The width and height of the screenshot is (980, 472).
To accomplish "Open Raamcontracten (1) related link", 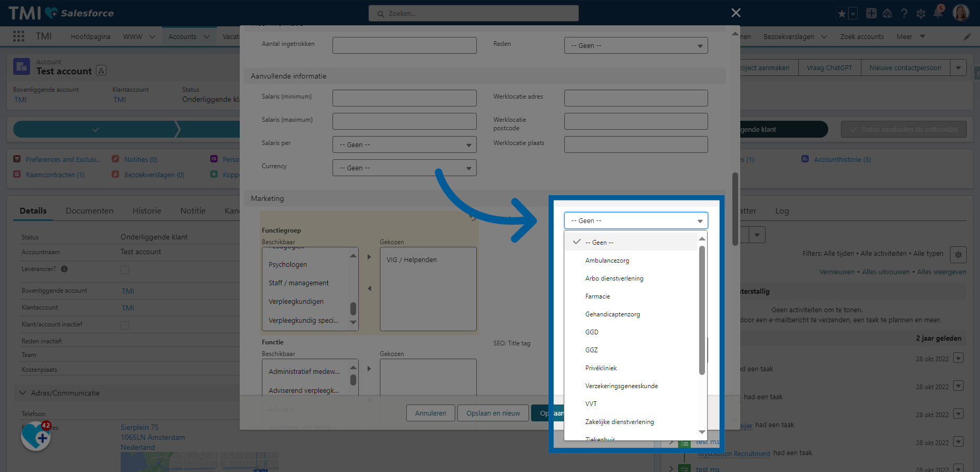I will [55, 175].
